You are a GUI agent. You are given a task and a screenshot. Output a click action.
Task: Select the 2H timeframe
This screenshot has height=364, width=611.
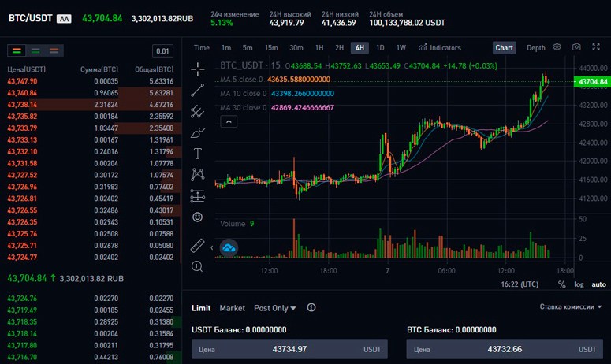340,47
